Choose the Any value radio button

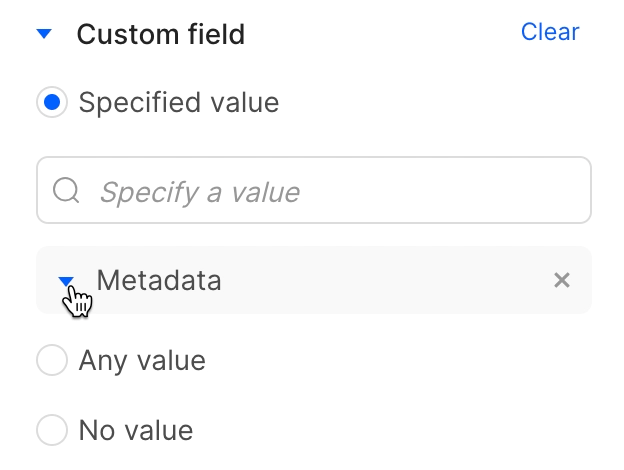[x=52, y=360]
